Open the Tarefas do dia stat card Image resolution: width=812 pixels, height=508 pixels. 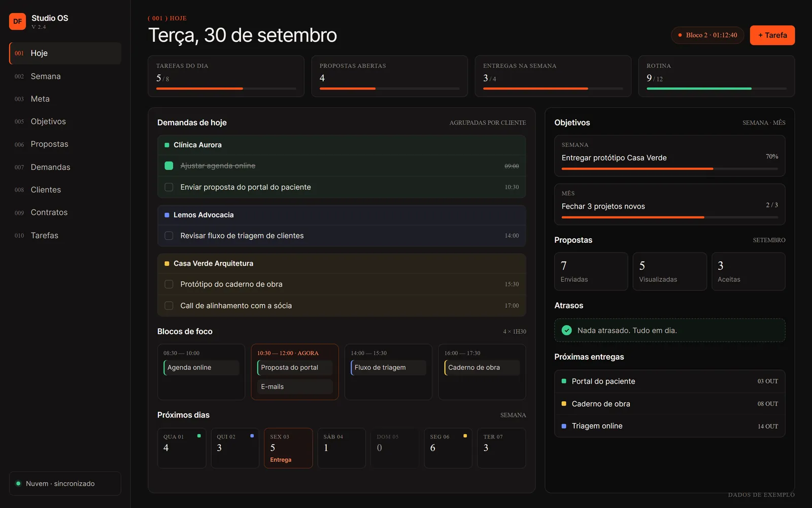226,76
